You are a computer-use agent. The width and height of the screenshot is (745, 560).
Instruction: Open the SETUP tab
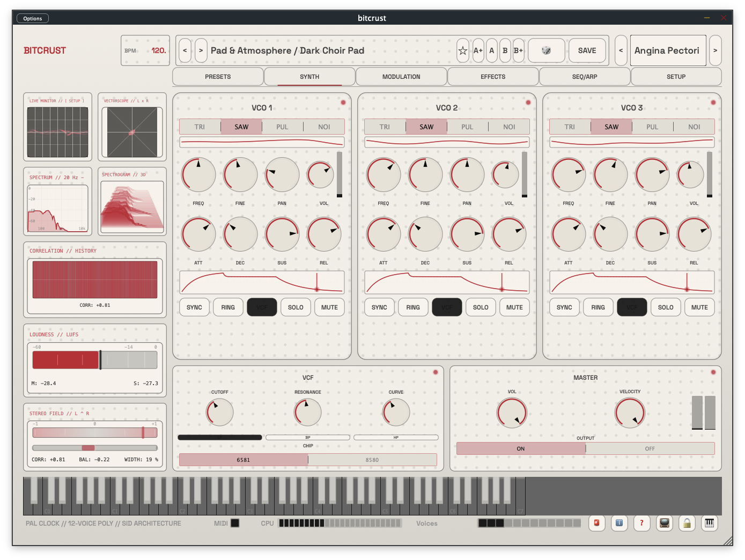point(676,77)
